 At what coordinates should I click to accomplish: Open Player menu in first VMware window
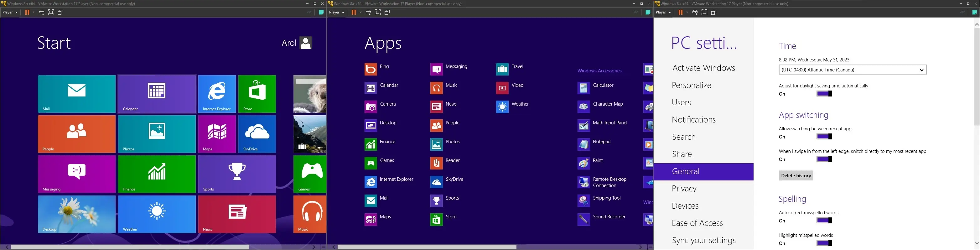(10, 12)
